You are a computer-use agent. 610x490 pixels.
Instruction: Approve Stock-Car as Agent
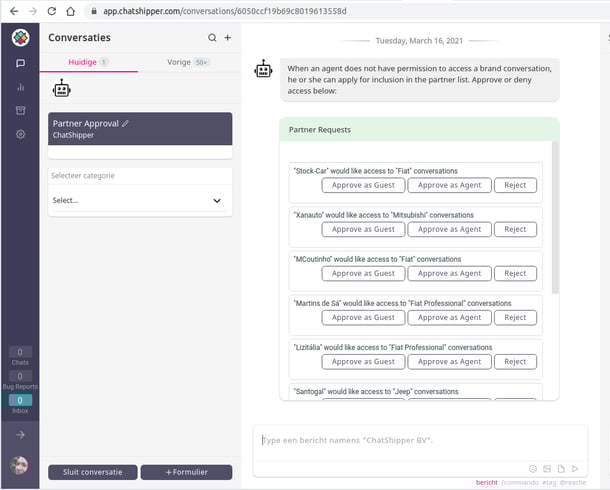coord(449,185)
